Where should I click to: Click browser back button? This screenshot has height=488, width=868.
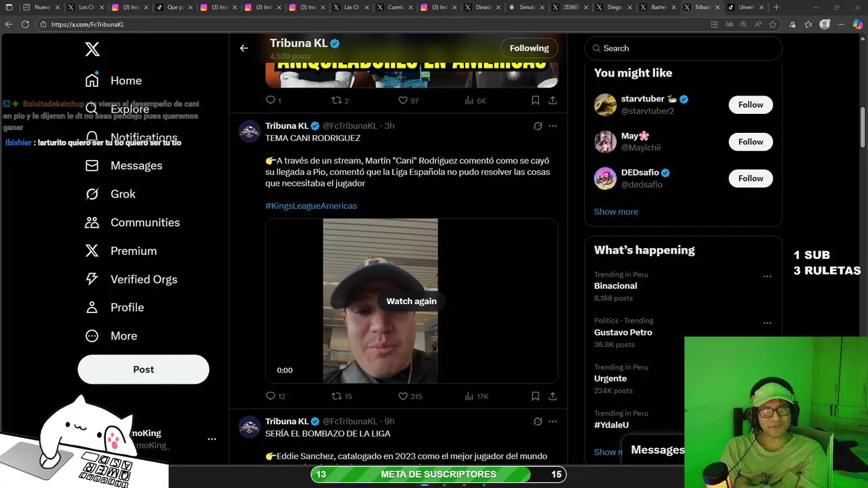pyautogui.click(x=9, y=24)
